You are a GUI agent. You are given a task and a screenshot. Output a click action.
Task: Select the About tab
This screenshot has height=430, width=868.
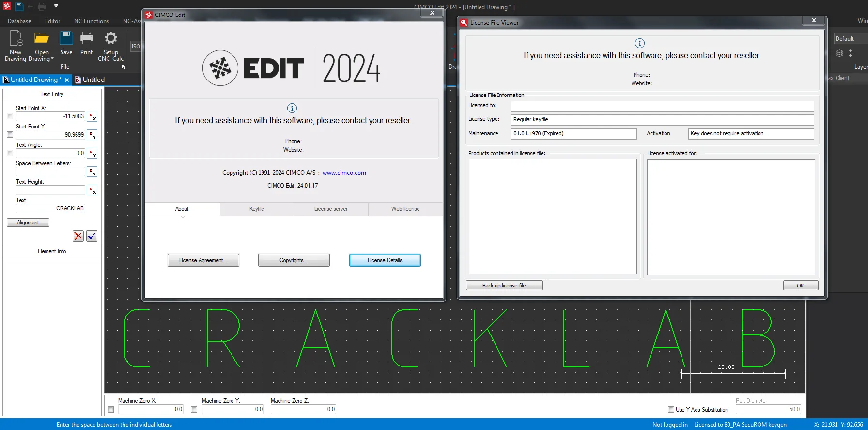182,209
